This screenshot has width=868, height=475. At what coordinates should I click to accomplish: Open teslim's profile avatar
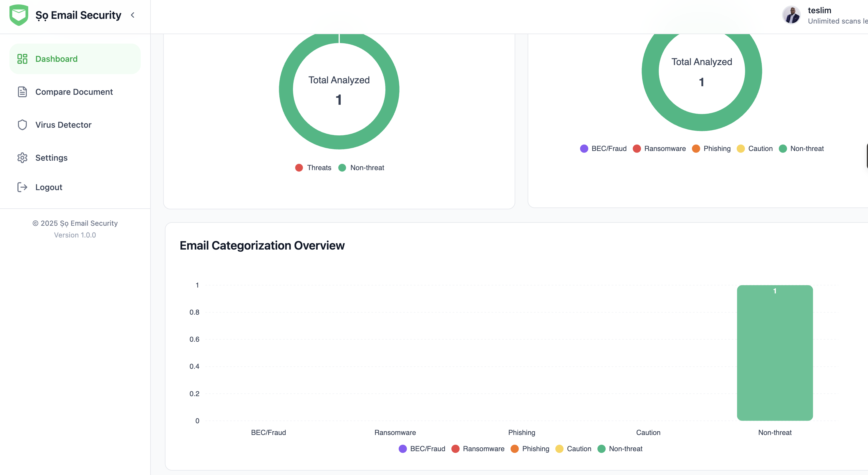[x=791, y=15]
